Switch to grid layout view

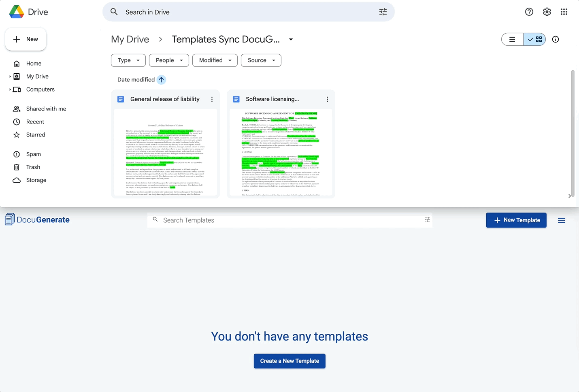tap(535, 39)
